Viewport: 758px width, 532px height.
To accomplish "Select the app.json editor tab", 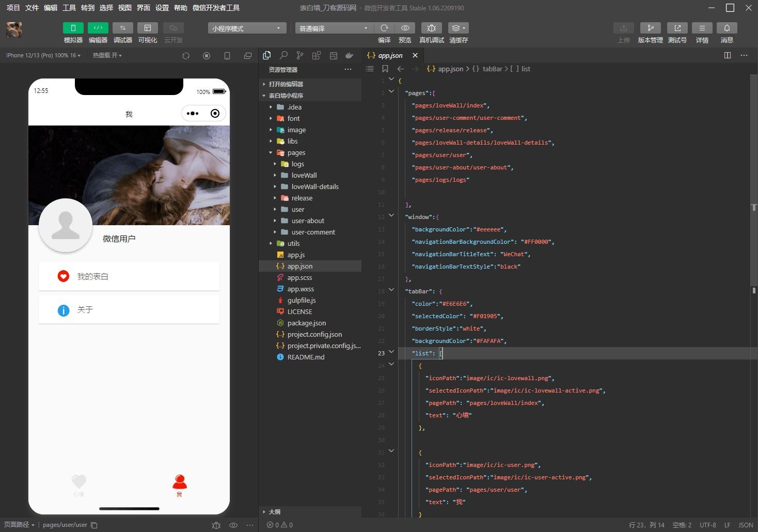I will (x=390, y=55).
